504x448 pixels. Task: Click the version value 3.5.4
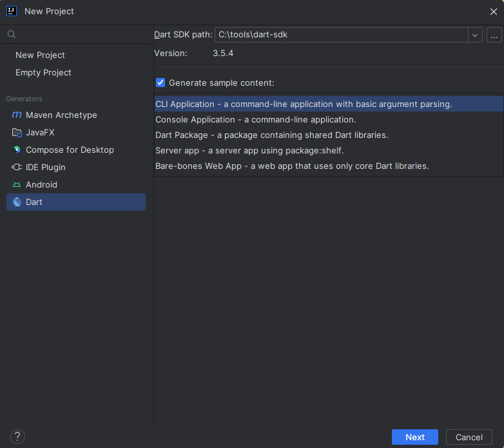[223, 53]
